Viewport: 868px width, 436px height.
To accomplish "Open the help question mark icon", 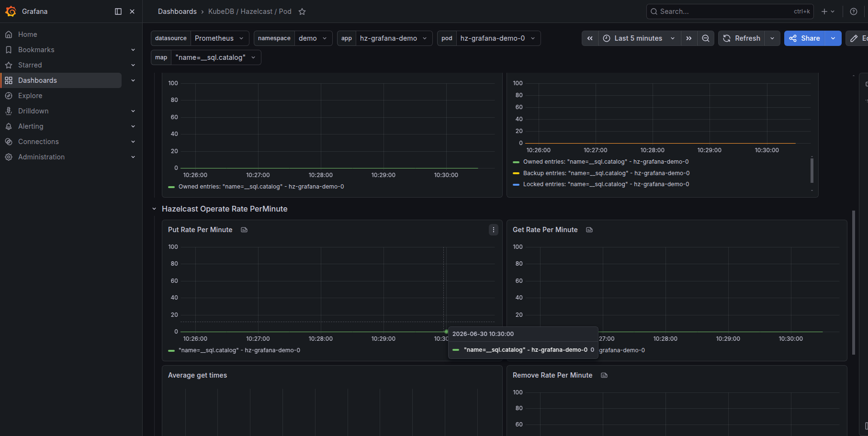I will (854, 11).
